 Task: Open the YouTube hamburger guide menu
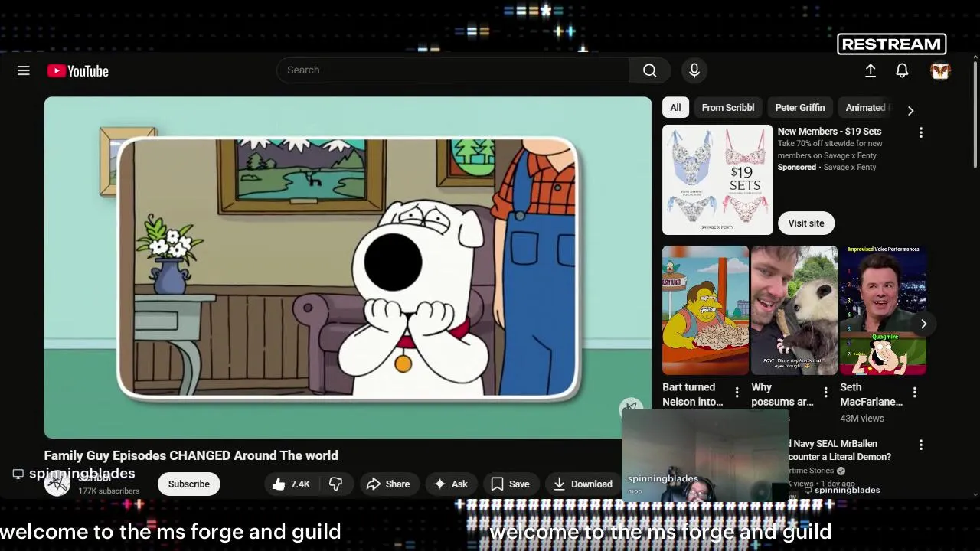pos(24,70)
